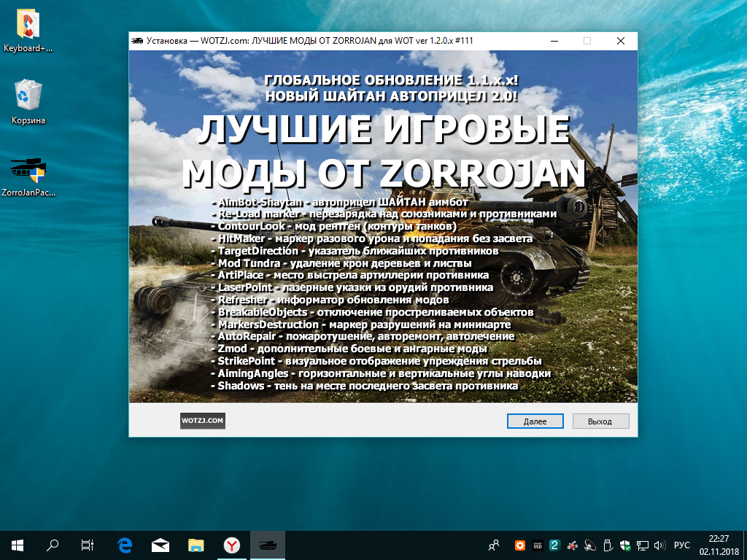
Task: Open taskbar Search magnifier
Action: click(53, 545)
